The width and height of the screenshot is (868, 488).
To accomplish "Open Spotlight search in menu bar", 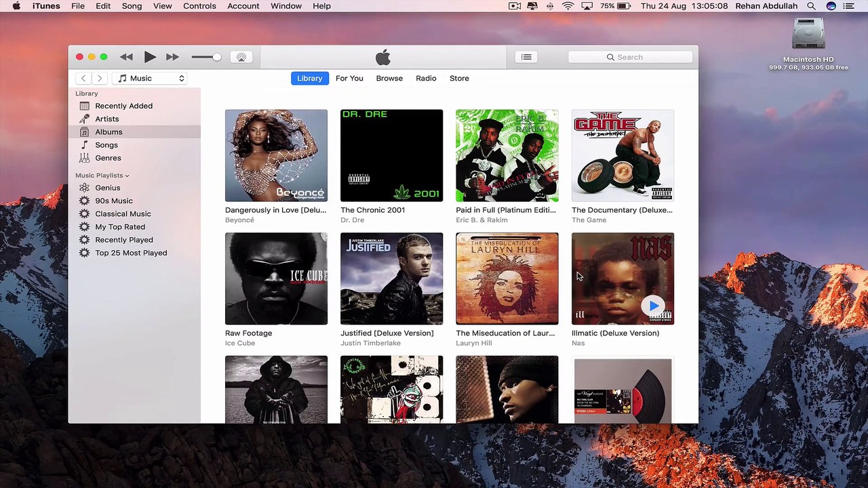I will tap(811, 6).
